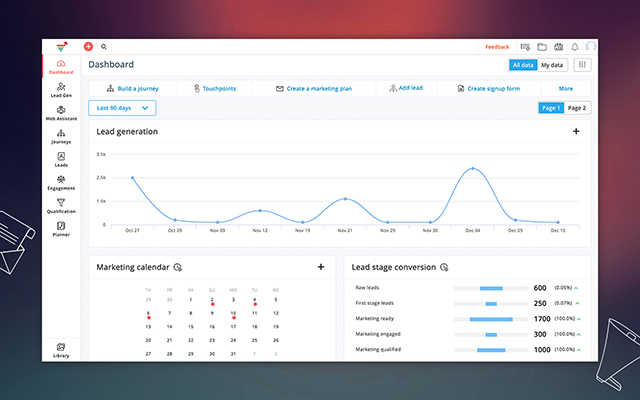Click Build a journey shortcut
Screen dimensions: 640x400
pyautogui.click(x=133, y=89)
